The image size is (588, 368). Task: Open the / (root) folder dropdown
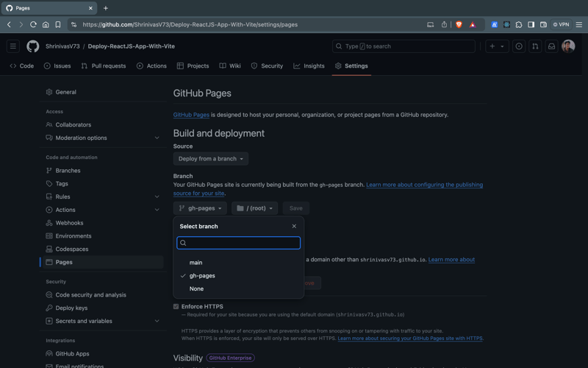pyautogui.click(x=254, y=208)
